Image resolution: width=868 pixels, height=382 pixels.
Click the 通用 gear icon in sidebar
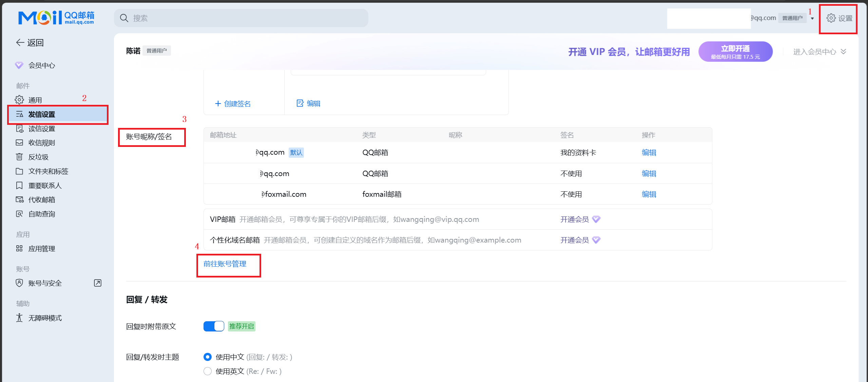pyautogui.click(x=19, y=100)
